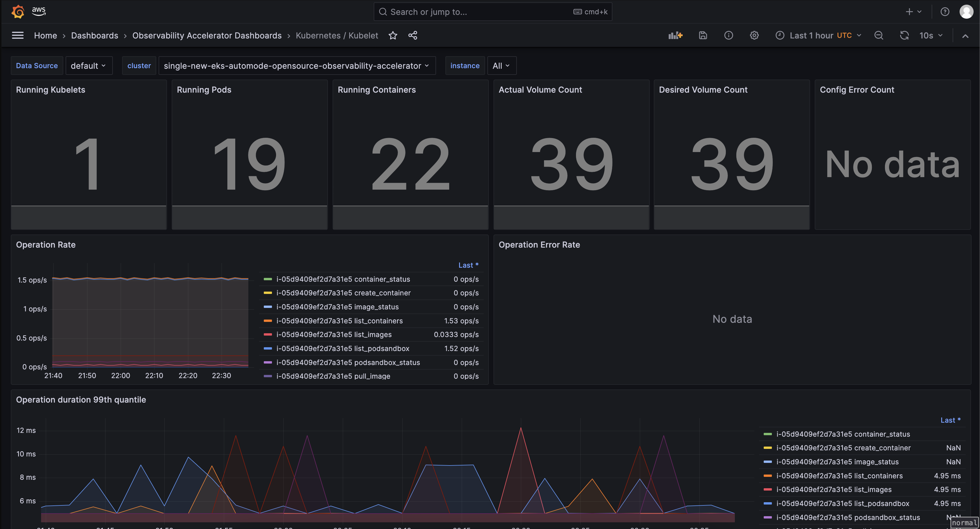The image size is (980, 529).
Task: Toggle visibility of list_containers series in Operation Rate
Action: (x=340, y=321)
